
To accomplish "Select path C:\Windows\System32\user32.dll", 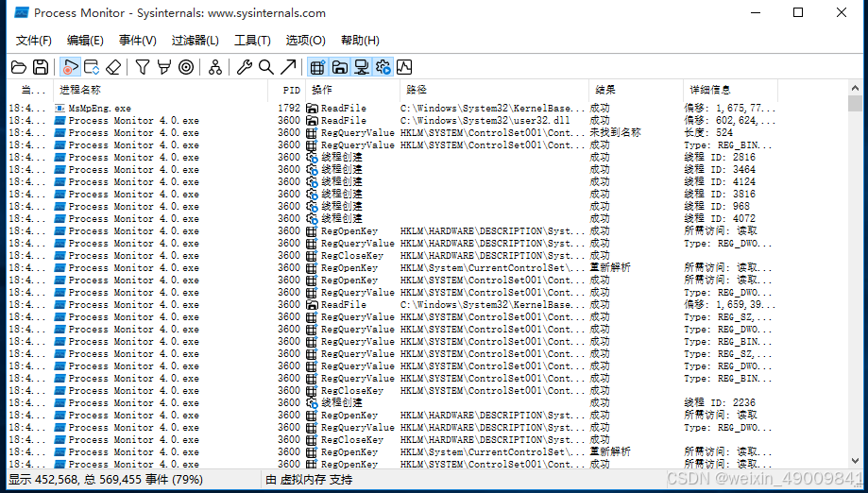I will (x=485, y=121).
